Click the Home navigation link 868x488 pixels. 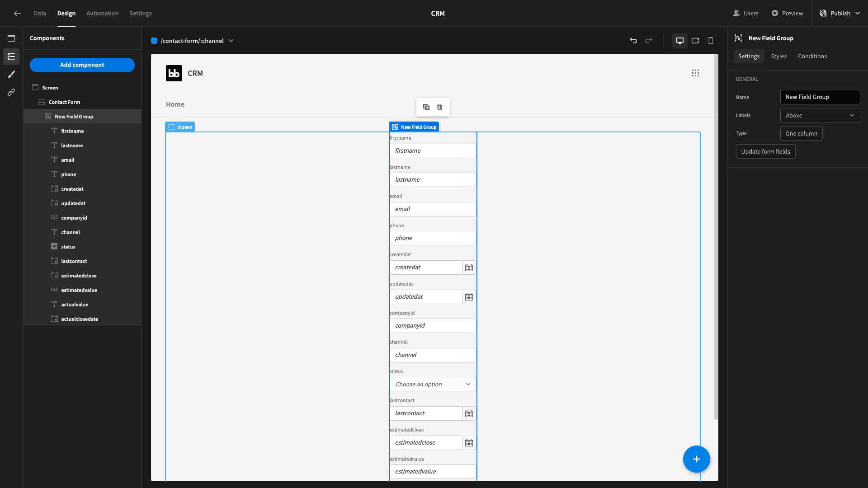point(175,104)
